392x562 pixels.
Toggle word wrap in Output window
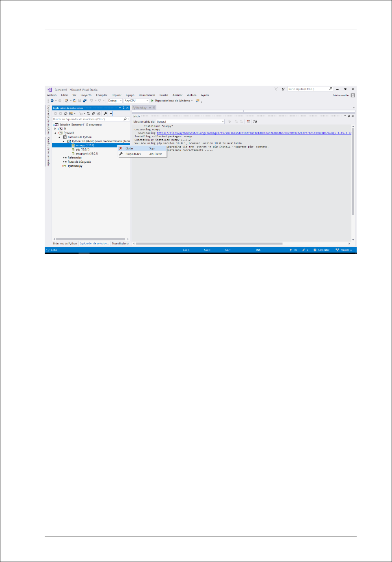[x=255, y=121]
